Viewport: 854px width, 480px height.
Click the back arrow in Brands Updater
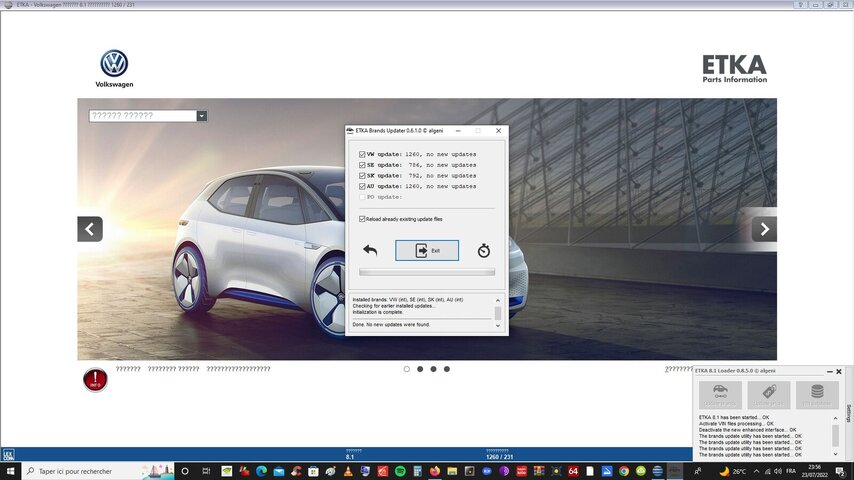click(370, 250)
